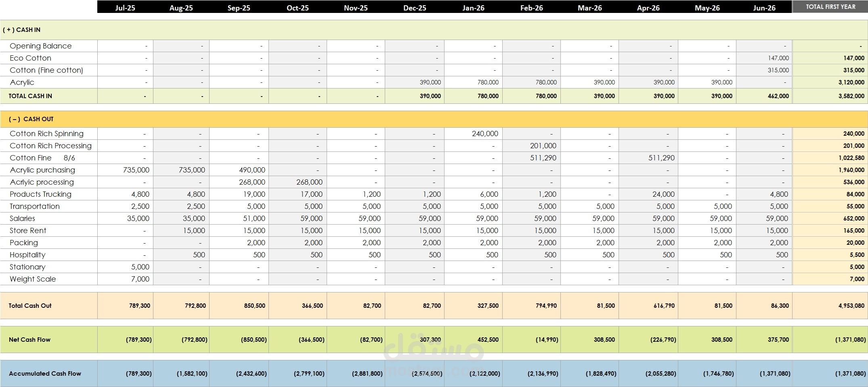
Task: Select the Dec-25 column header
Action: click(x=415, y=8)
